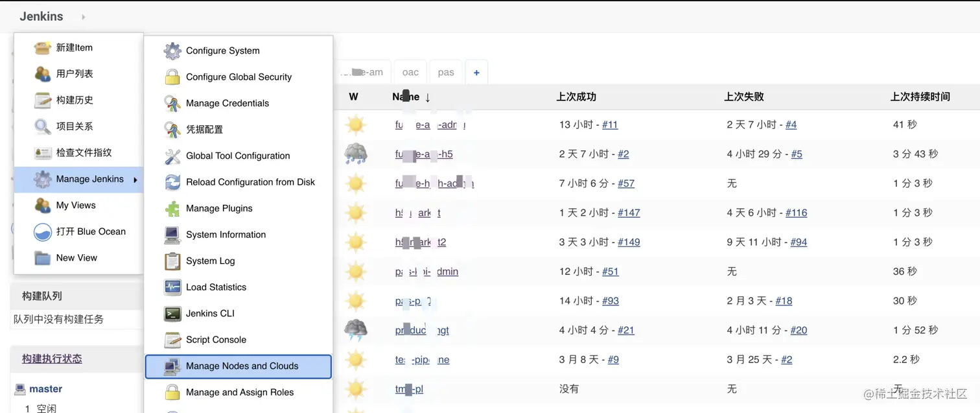
Task: Click the My Views icon
Action: click(x=43, y=206)
